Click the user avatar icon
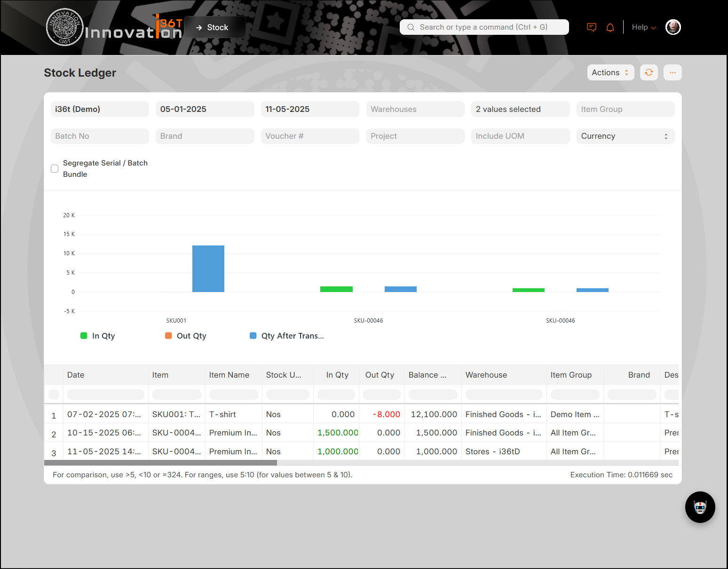Image resolution: width=728 pixels, height=569 pixels. (x=673, y=27)
